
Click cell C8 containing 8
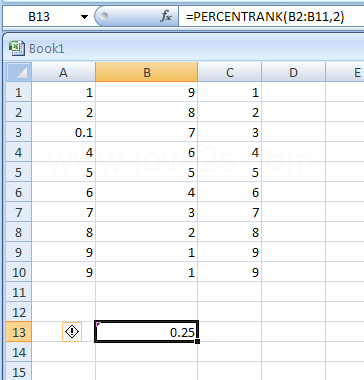pyautogui.click(x=230, y=232)
